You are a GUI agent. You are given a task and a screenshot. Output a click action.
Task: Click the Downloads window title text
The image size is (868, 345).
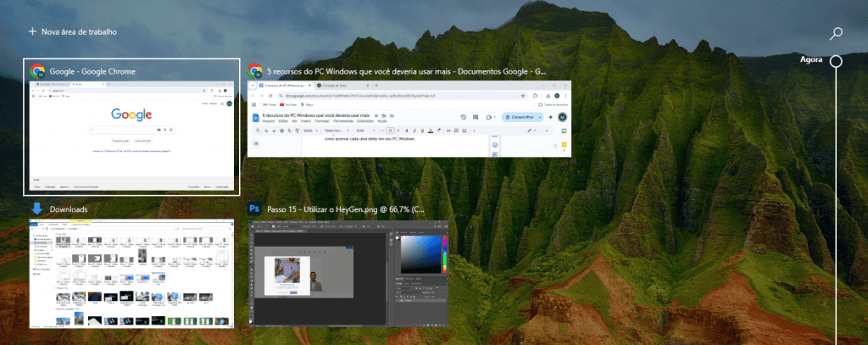point(69,209)
